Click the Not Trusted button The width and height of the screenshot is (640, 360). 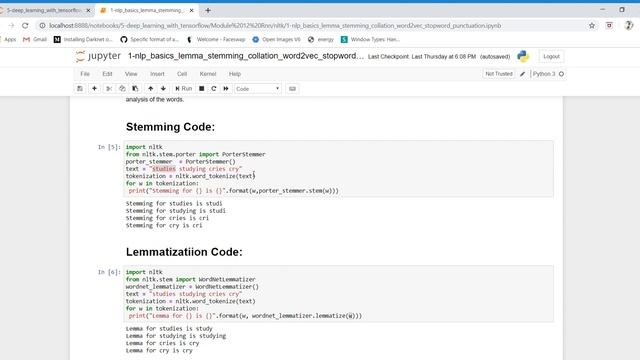[499, 74]
